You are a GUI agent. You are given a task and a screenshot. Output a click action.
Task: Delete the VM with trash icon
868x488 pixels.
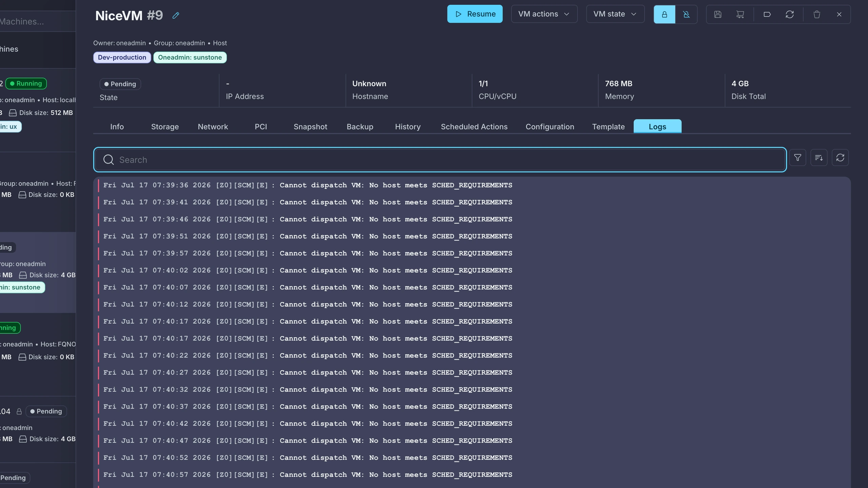pos(817,14)
